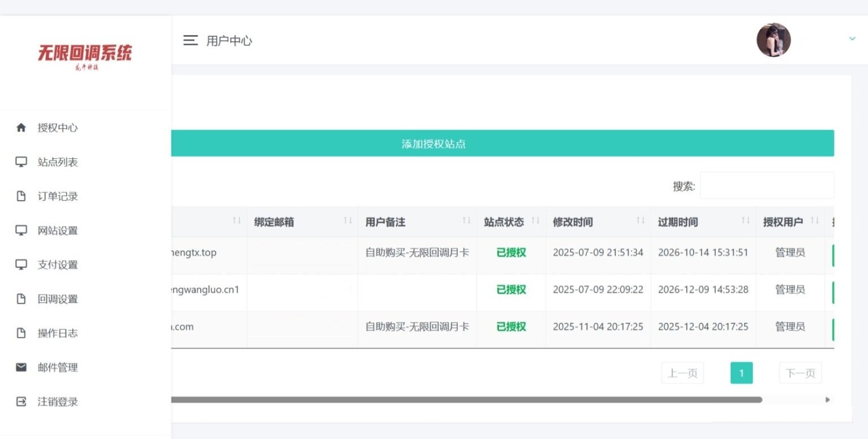Viewport: 868px width, 439px height.
Task: Click the document icon for 订单记录
Action: coord(21,195)
